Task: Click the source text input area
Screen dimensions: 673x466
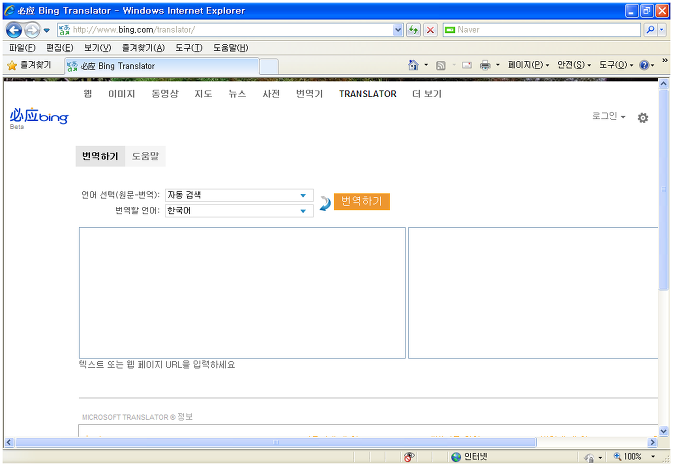Action: pos(242,293)
